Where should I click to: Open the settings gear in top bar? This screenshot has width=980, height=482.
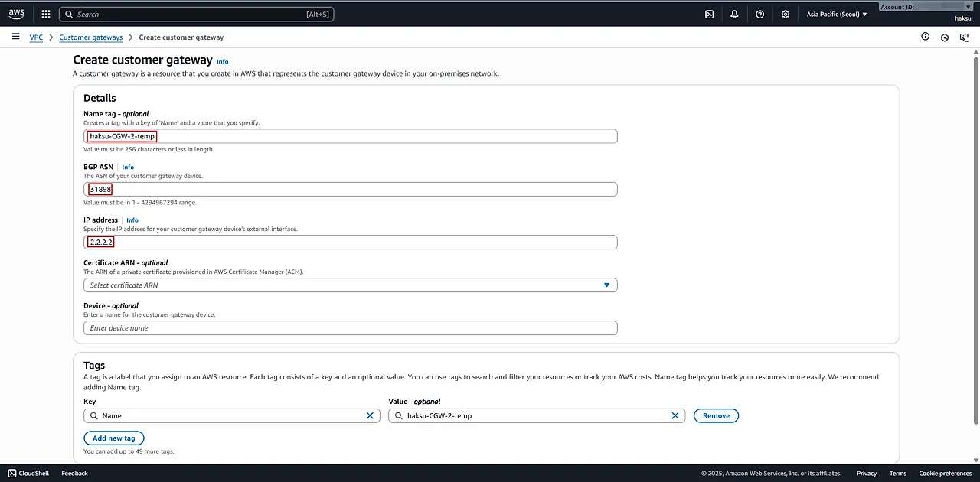(x=785, y=14)
